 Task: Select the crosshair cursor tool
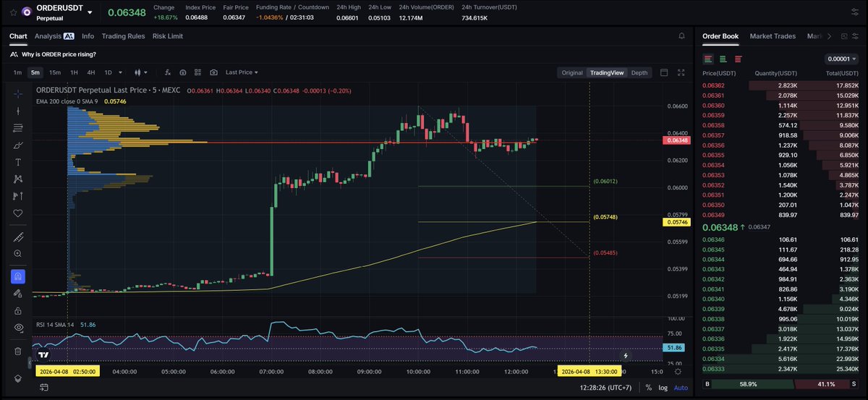tap(18, 93)
